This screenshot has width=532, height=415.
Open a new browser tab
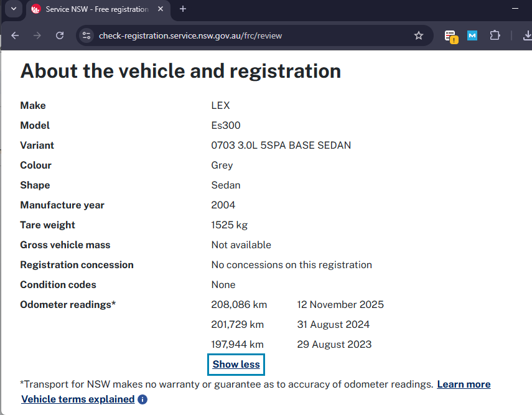183,9
